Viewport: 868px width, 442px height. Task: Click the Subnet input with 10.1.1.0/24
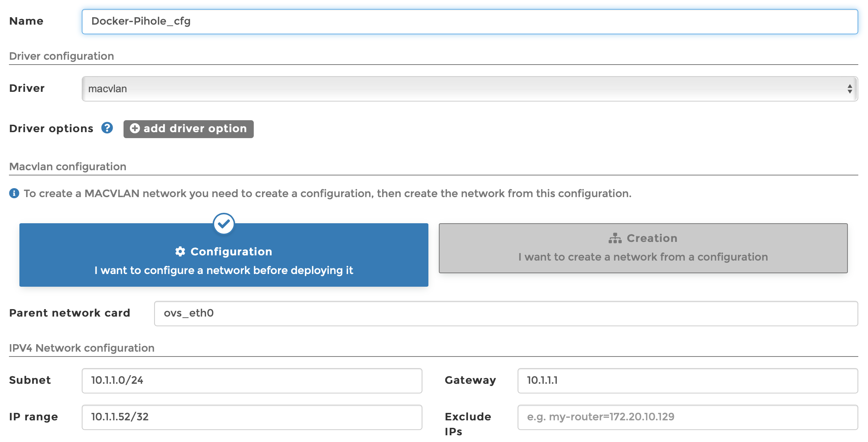click(252, 381)
